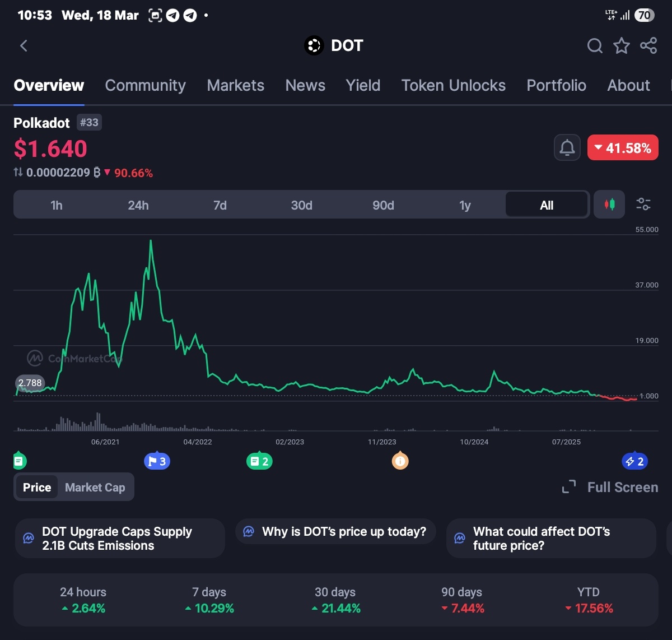
Task: Tap the 90 days 7.44% stat
Action: point(462,600)
